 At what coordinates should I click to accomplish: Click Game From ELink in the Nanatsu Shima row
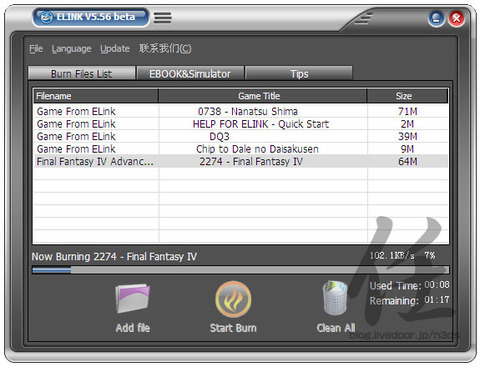pos(76,111)
